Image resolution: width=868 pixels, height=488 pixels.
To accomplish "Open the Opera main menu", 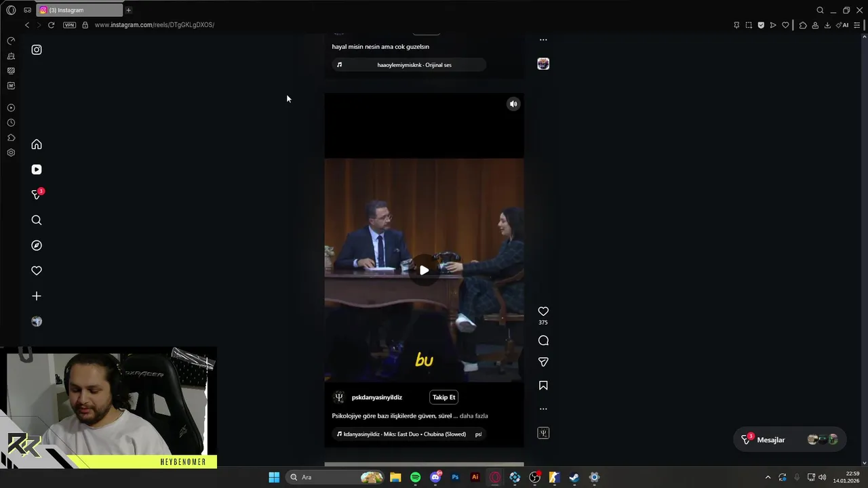I will [x=11, y=10].
